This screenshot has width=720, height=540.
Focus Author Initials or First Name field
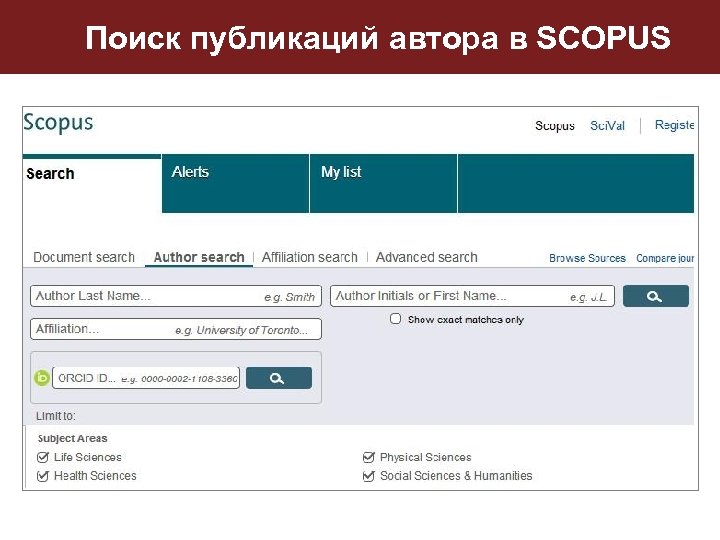pos(472,296)
